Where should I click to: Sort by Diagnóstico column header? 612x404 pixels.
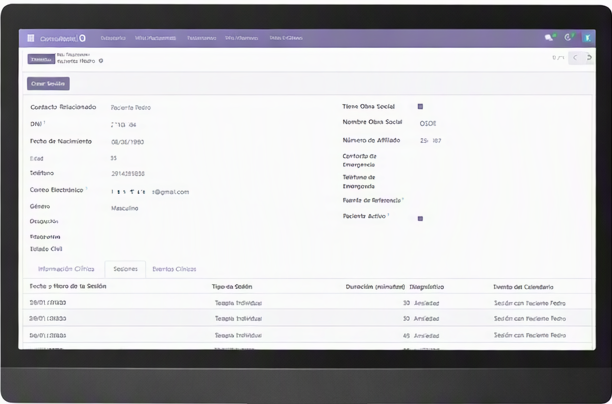[x=427, y=287]
